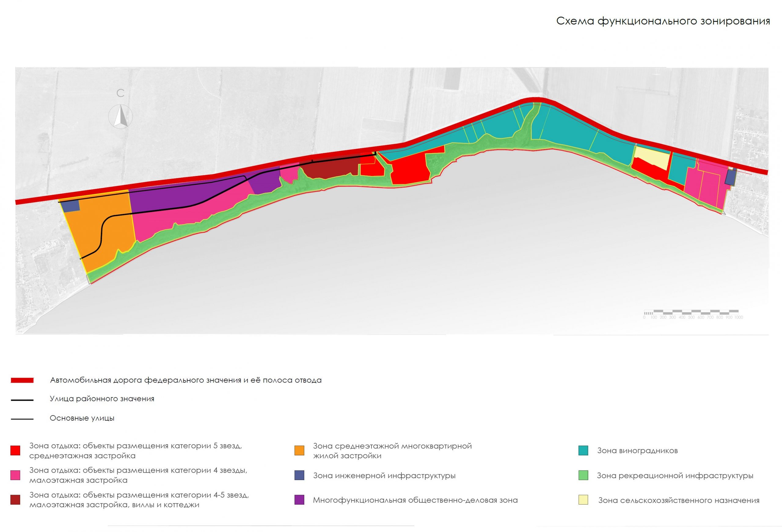This screenshot has height=532, width=782.
Task: Click the pale yellow agricultural legend swatch
Action: [x=583, y=500]
